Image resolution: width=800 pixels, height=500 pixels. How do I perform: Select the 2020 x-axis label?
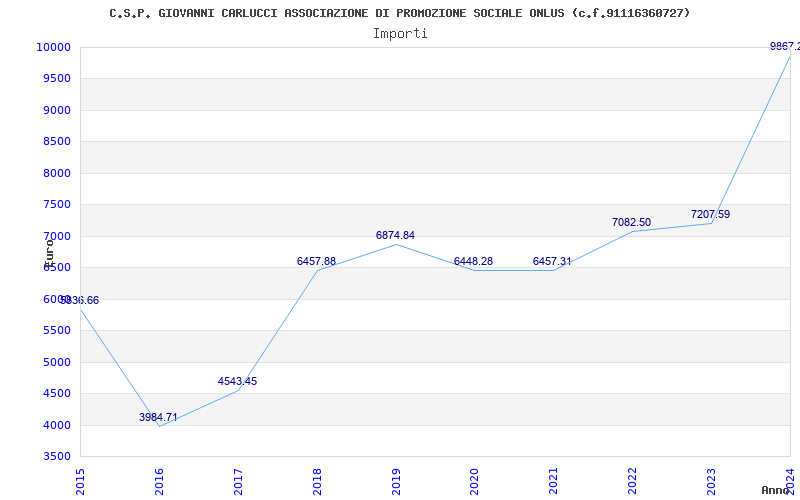(475, 480)
